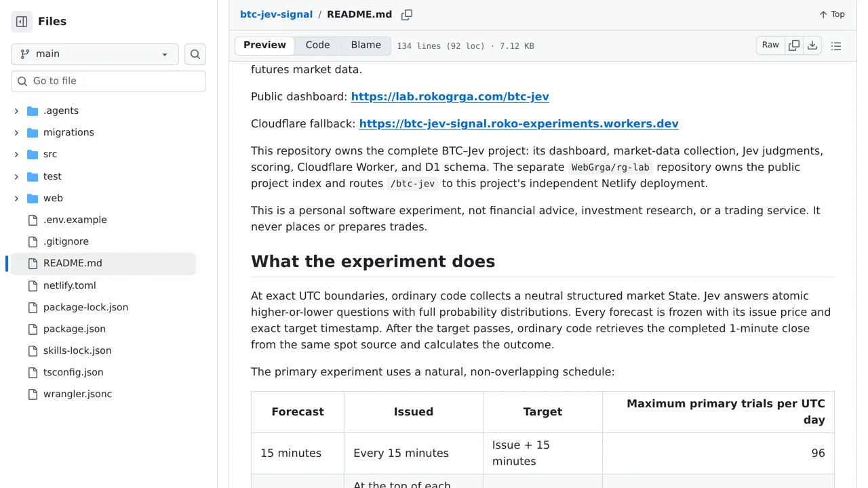This screenshot has width=868, height=488.
Task: Click the '/btc-jev' inline code text
Action: pos(412,184)
